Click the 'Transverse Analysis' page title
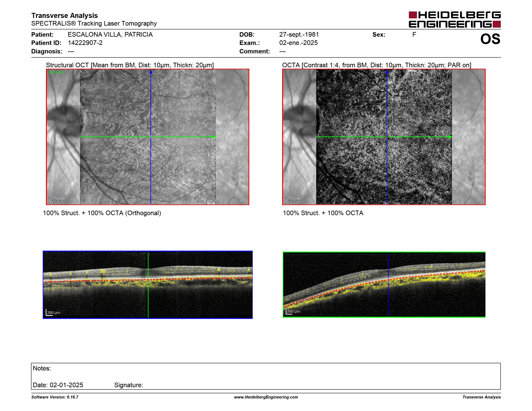The height and width of the screenshot is (411, 532). point(64,15)
